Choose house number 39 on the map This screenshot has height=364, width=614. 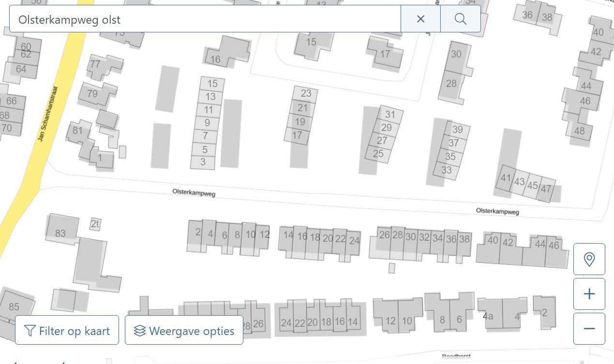tap(457, 130)
